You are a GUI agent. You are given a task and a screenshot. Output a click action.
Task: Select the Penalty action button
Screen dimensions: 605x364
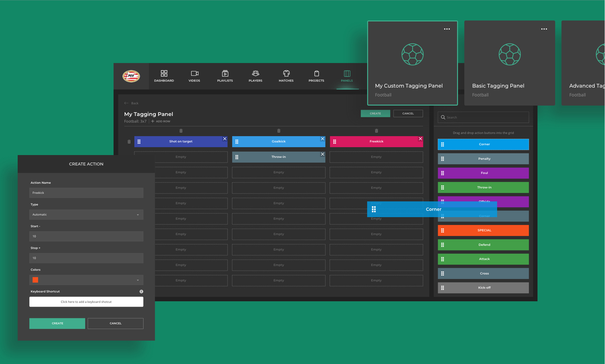483,159
